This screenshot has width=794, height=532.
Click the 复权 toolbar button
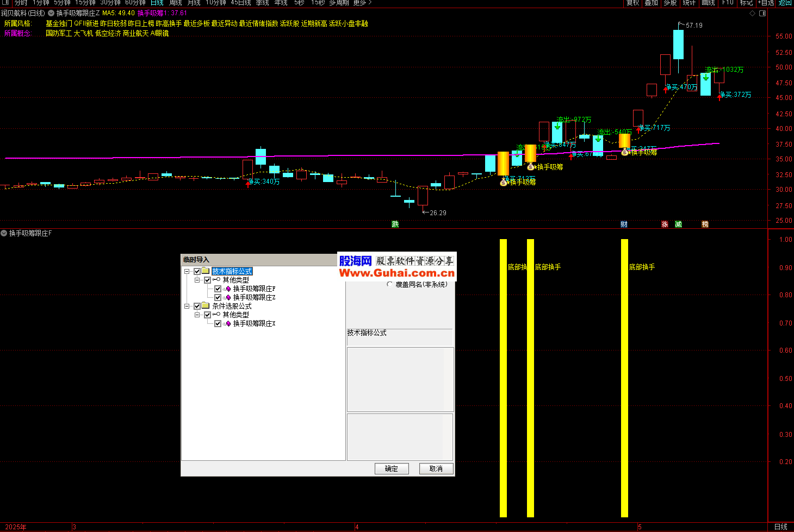point(632,3)
